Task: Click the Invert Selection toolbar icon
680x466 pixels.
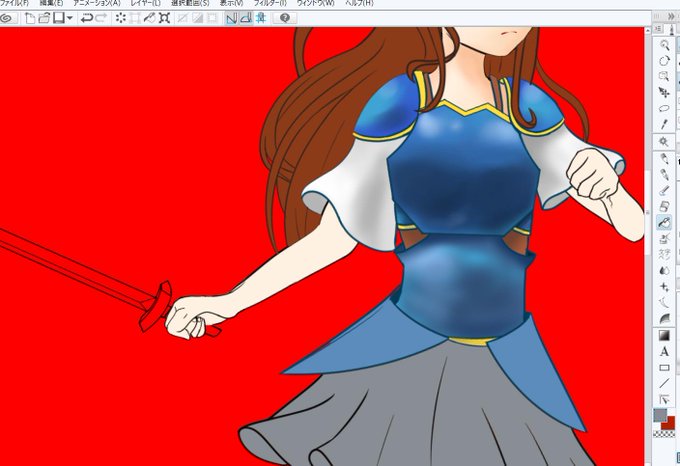Action: (x=197, y=18)
